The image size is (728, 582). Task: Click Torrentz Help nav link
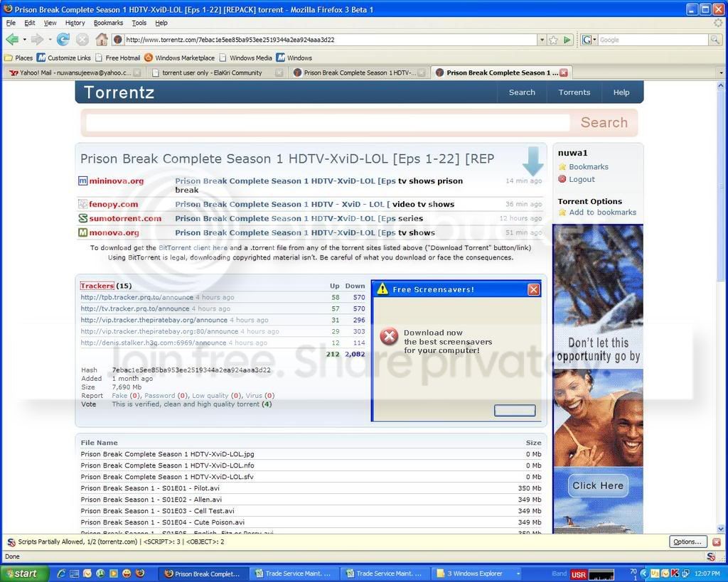pyautogui.click(x=621, y=92)
